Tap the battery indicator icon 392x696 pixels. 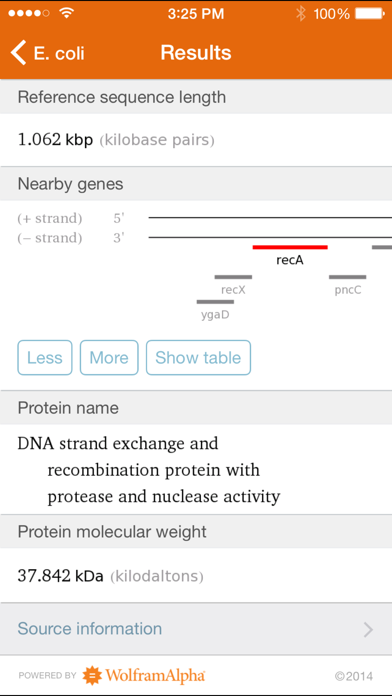(369, 14)
